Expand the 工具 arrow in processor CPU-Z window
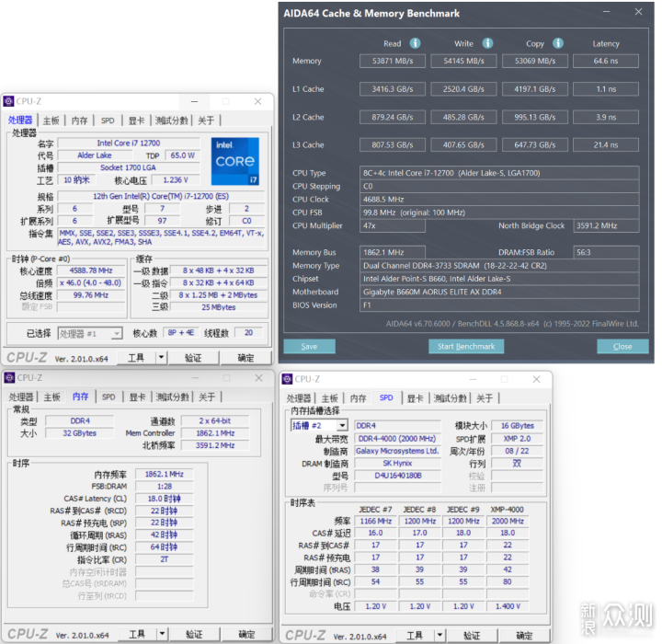The width and height of the screenshot is (662, 644). click(161, 358)
